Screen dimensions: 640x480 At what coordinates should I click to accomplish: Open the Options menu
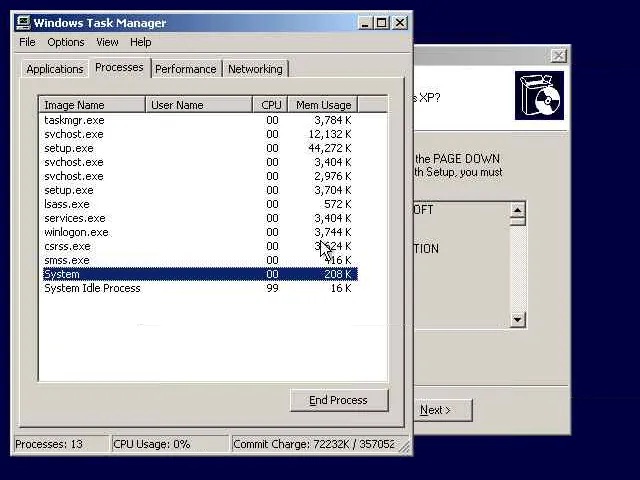[x=66, y=42]
